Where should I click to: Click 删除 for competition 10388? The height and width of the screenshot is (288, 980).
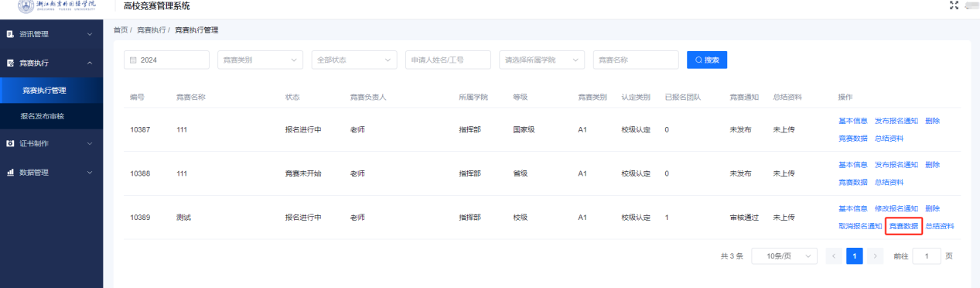point(932,165)
